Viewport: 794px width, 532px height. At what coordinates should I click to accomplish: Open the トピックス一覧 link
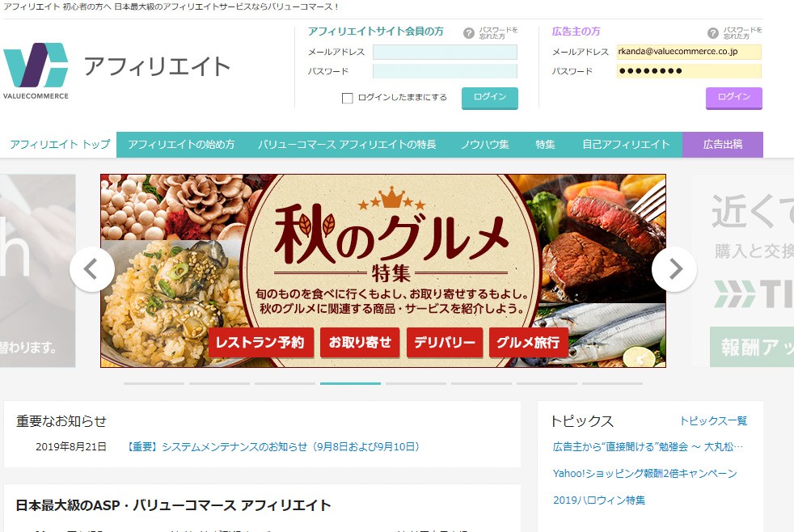click(x=713, y=421)
